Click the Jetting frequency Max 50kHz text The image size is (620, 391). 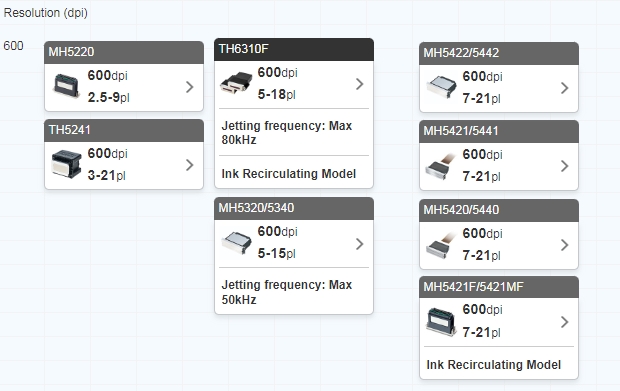287,292
